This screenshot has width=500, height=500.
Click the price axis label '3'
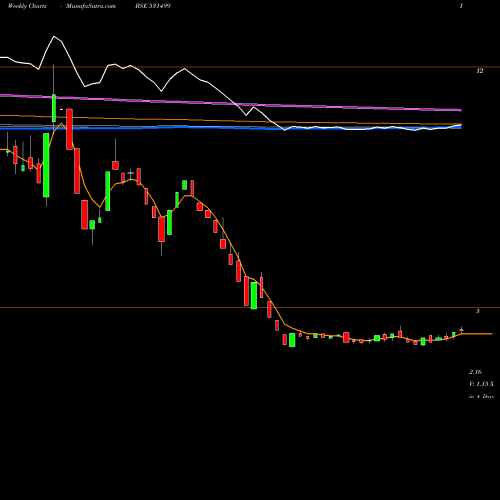point(478,311)
